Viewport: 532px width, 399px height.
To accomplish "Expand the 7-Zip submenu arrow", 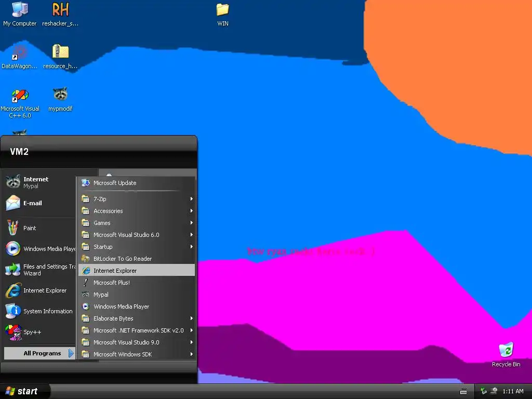I will tap(191, 199).
